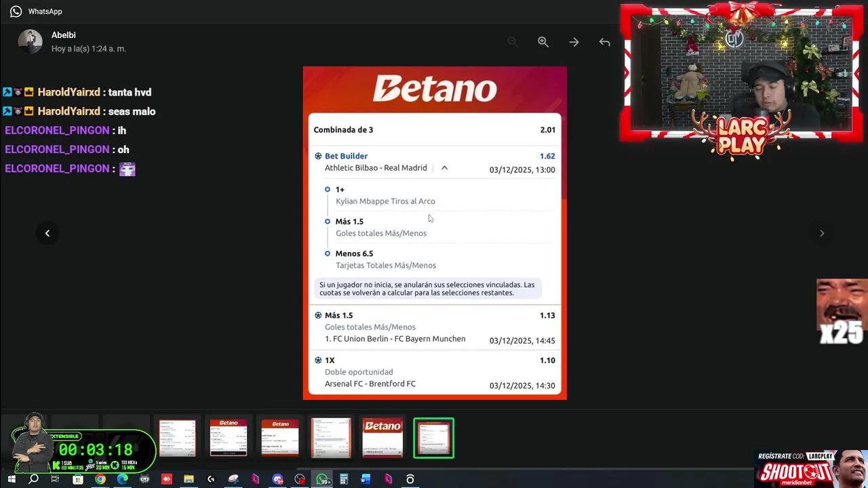Forward the image with the right arrow icon
Screen dimensions: 868x488
574,42
